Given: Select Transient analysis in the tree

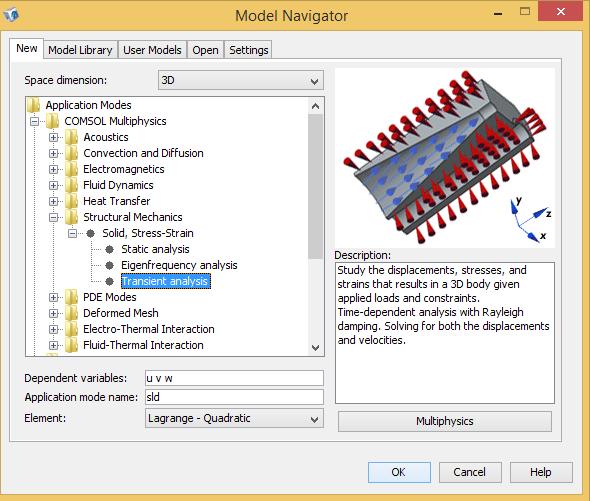Looking at the screenshot, I should [x=166, y=281].
